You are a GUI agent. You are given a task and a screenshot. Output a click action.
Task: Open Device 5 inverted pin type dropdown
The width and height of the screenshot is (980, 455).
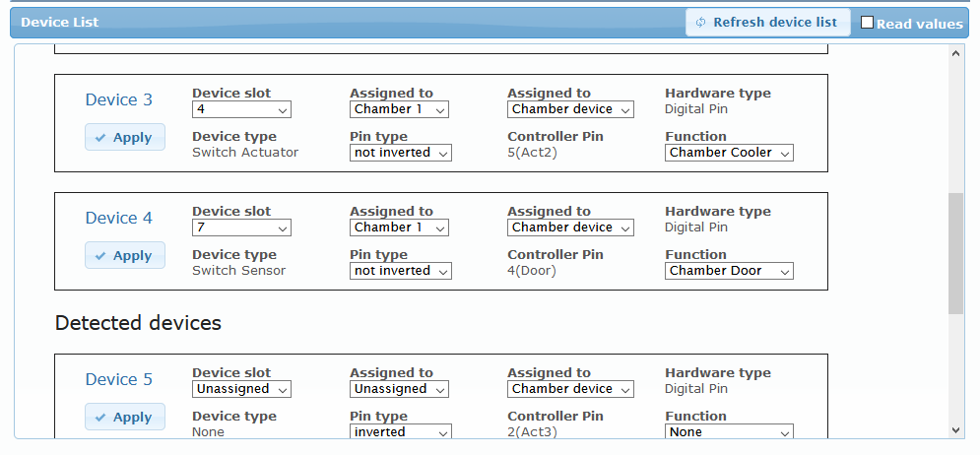[400, 432]
